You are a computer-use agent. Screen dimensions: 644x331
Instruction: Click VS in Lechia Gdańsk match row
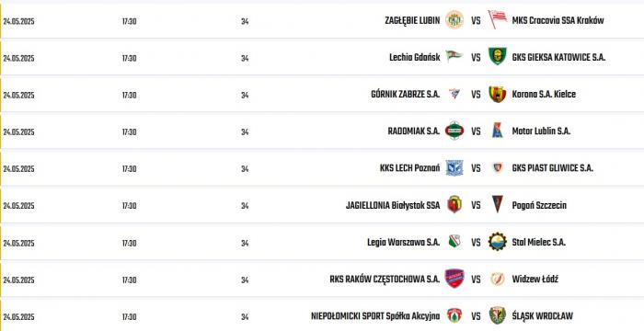point(476,58)
